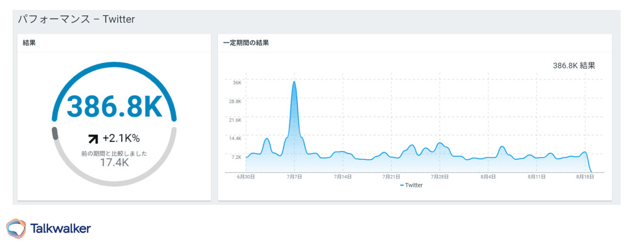Click the large 386.8K value
This screenshot has width=644, height=244.
coord(114,107)
